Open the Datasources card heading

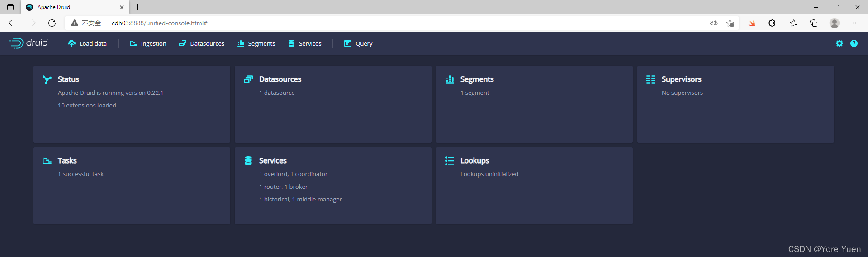coord(280,79)
